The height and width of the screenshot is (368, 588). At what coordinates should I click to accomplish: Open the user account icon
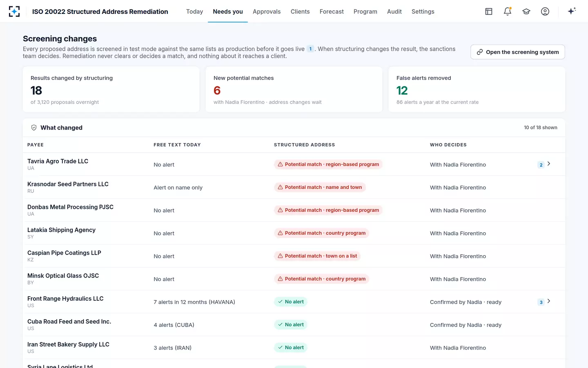point(545,11)
